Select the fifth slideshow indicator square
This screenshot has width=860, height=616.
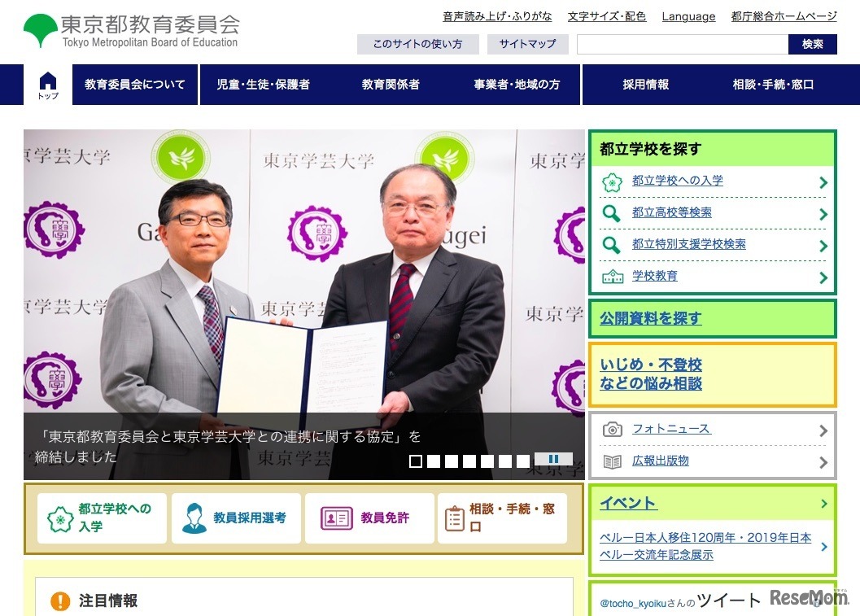487,461
